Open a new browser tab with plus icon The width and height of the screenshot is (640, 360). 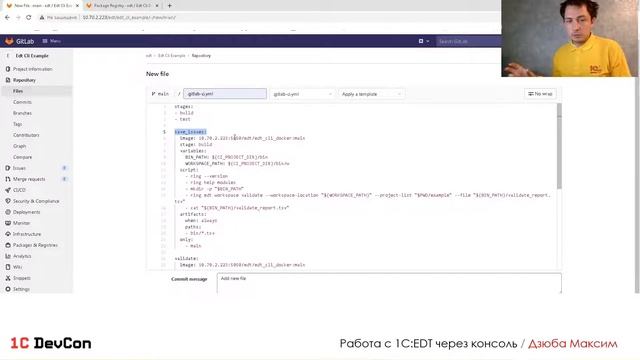[169, 6]
